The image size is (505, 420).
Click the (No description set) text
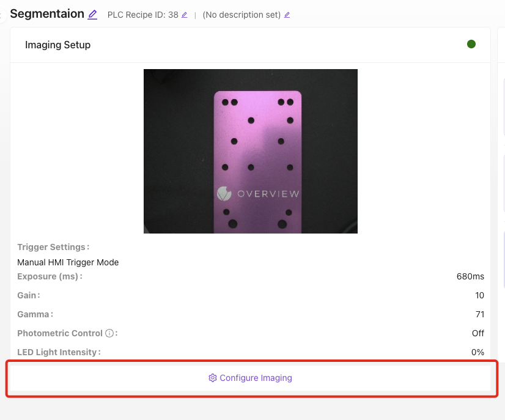241,15
